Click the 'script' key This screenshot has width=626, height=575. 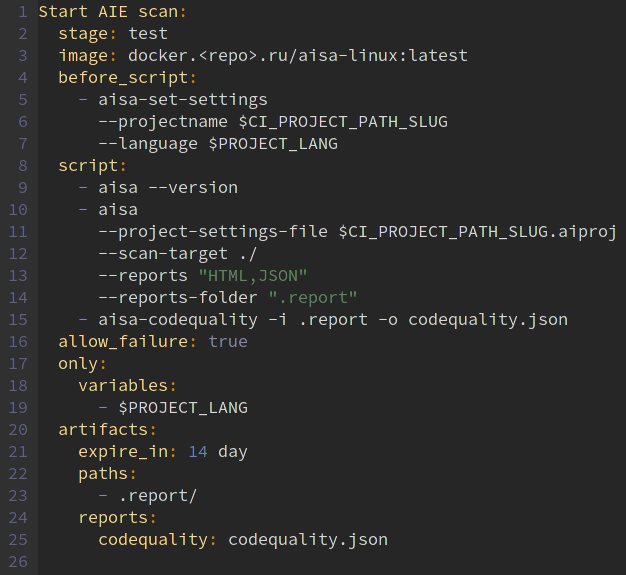(x=88, y=167)
